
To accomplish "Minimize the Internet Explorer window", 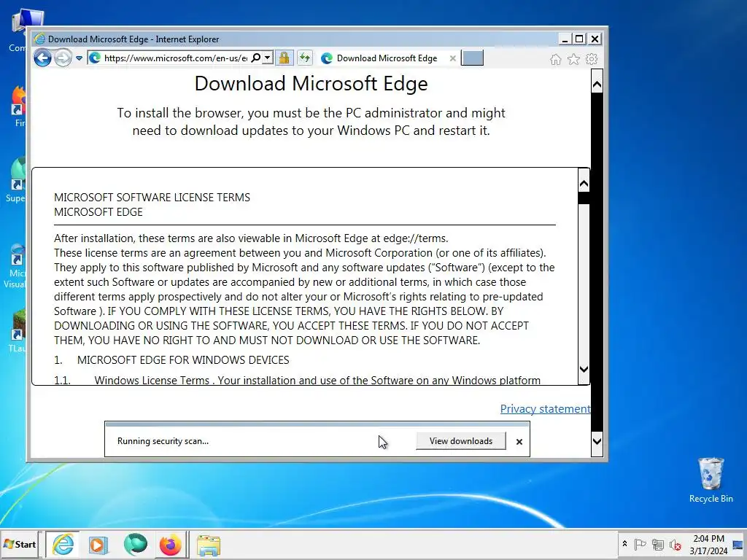I will [x=565, y=39].
